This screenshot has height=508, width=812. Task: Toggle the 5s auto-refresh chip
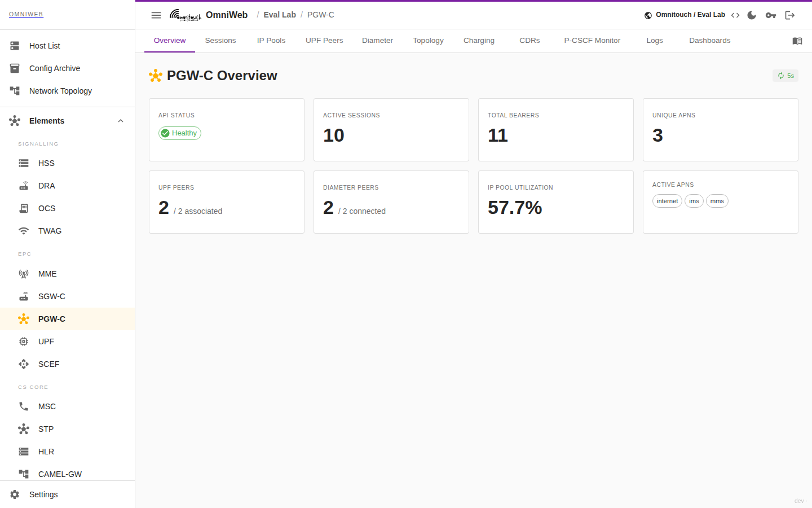[785, 76]
